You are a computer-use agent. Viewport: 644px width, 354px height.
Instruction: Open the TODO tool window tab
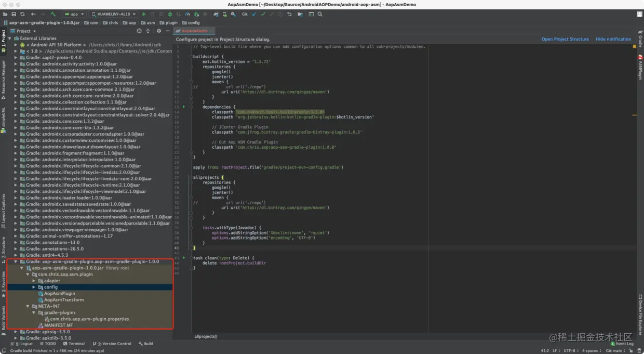[47, 344]
